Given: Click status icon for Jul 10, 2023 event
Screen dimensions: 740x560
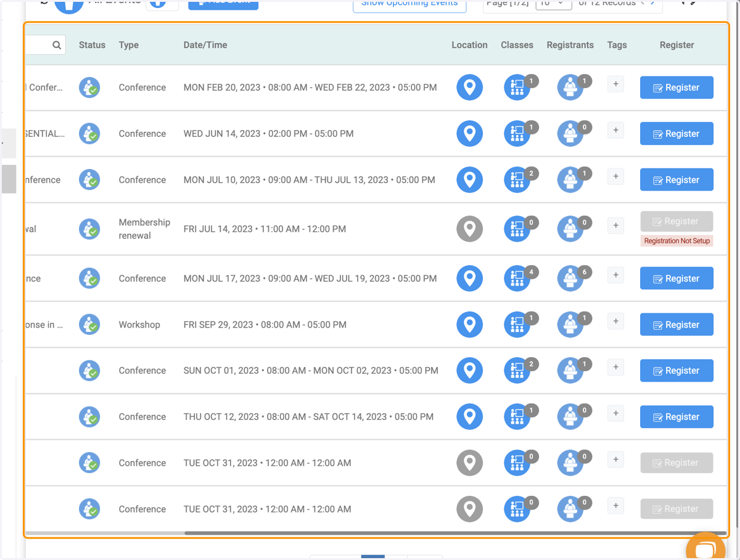Looking at the screenshot, I should (x=89, y=180).
